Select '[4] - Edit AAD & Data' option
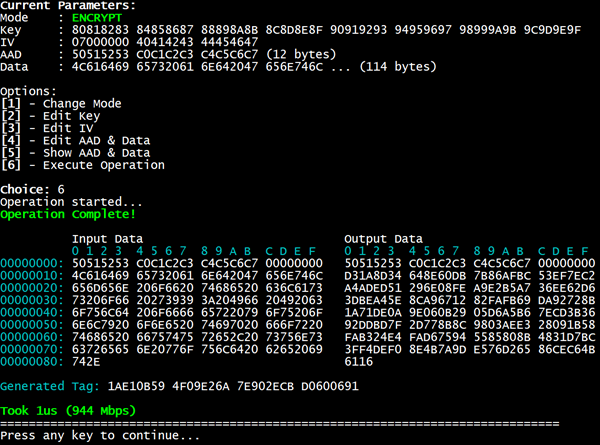This screenshot has height=445, width=600. point(73,149)
